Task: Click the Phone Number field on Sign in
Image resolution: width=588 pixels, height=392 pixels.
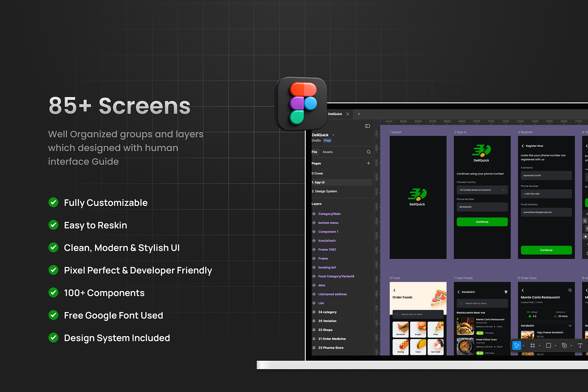Action: pos(482,207)
